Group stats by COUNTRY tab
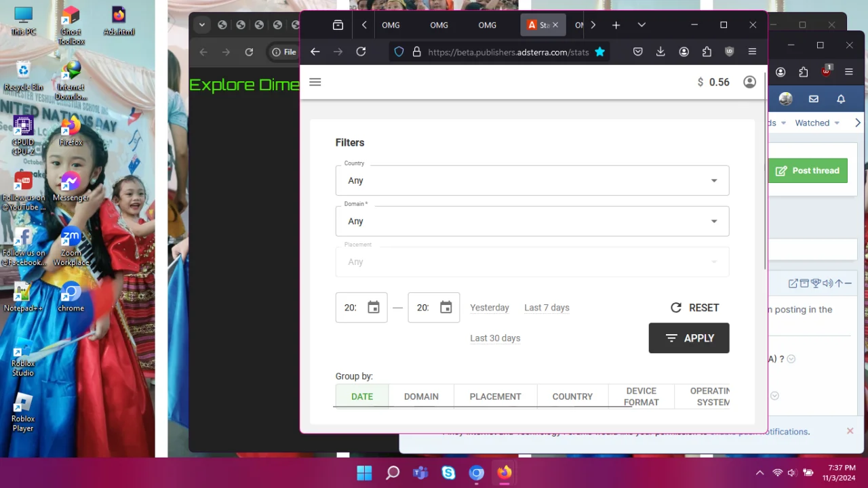868x488 pixels. click(x=572, y=396)
